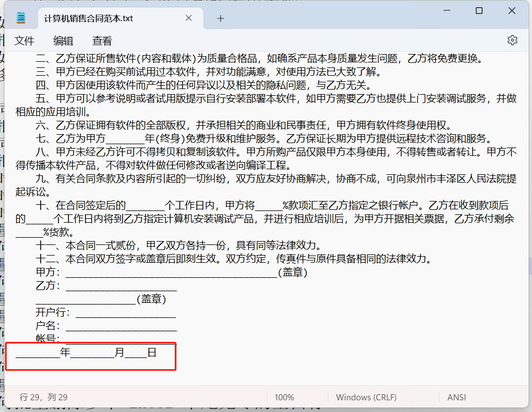The image size is (532, 412).
Task: Create a new tab with the plus button
Action: [x=220, y=17]
